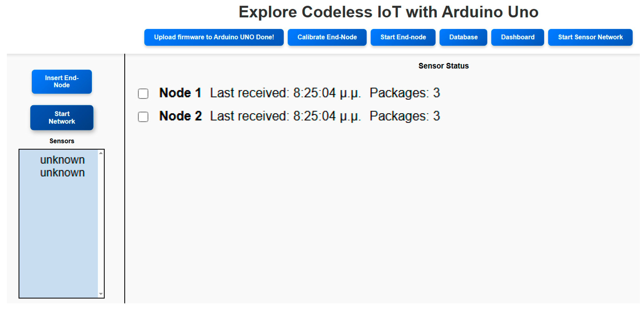Check the Node 1 checkbox

[143, 94]
